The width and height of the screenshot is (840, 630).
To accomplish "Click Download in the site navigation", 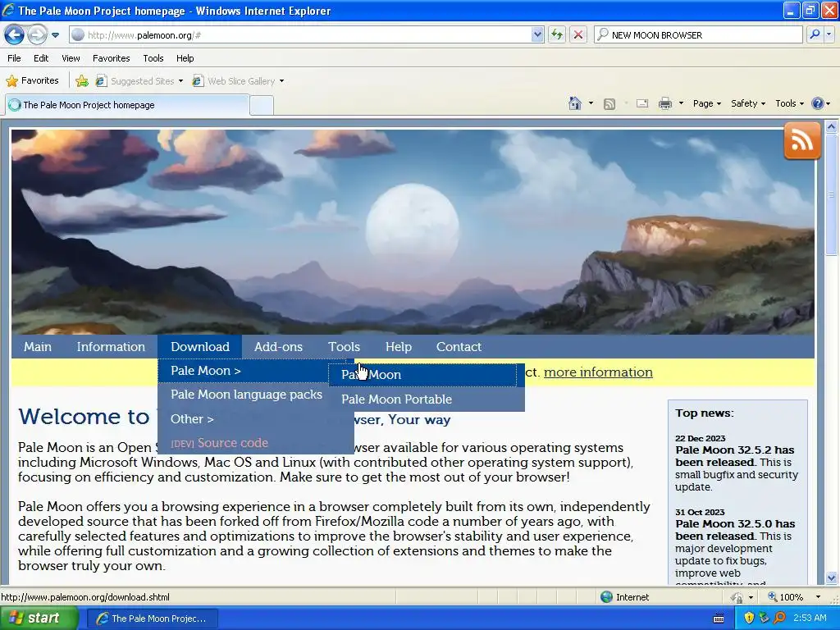I will pos(200,347).
